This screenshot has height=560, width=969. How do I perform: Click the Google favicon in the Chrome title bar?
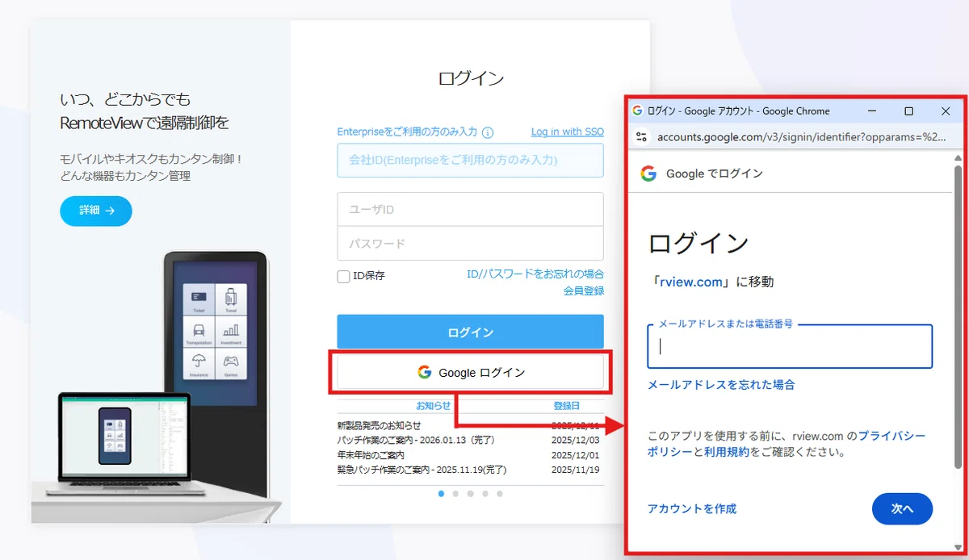click(637, 111)
